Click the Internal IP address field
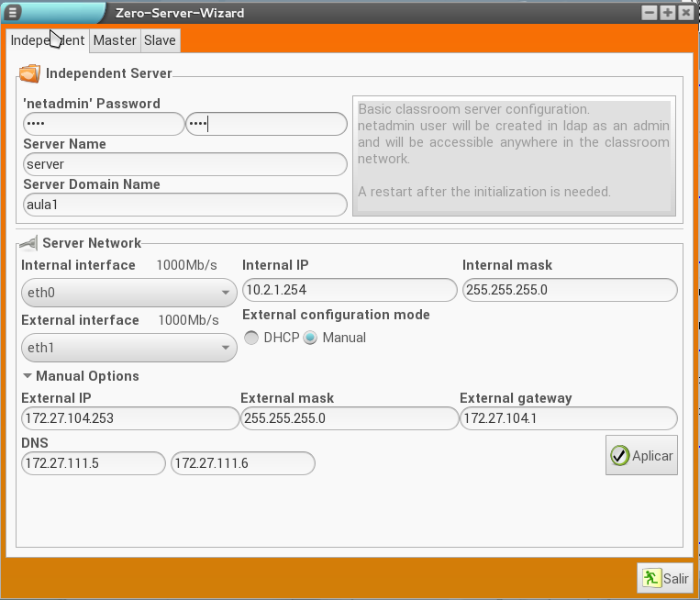Screen dimensions: 700x600 [x=349, y=290]
